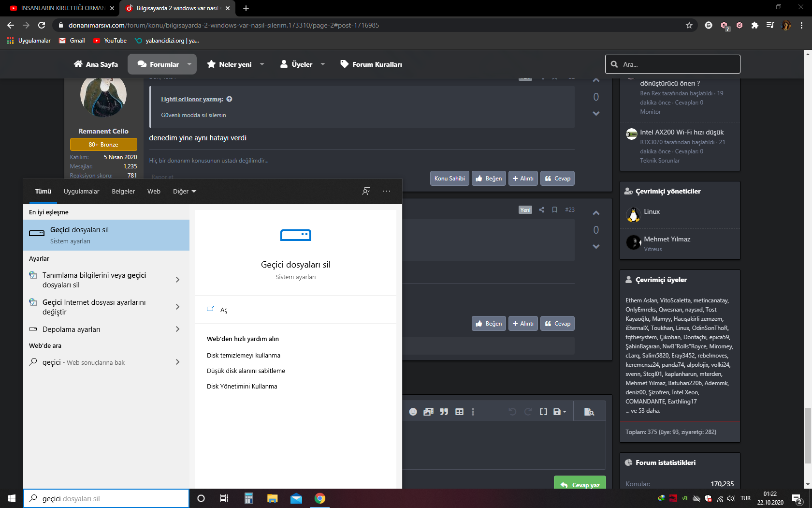The image size is (812, 508).
Task: Expand the Neler yeni menu arrow
Action: 262,64
